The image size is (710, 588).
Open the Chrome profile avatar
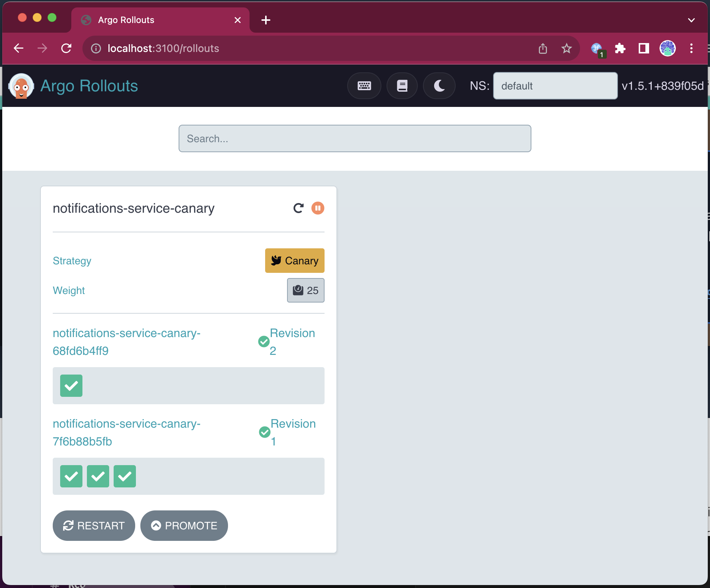(x=667, y=48)
